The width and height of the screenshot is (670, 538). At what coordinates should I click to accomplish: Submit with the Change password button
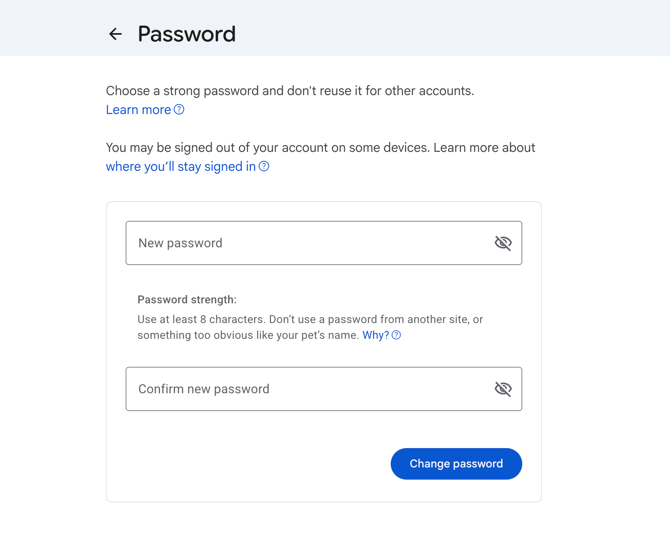[x=456, y=464]
